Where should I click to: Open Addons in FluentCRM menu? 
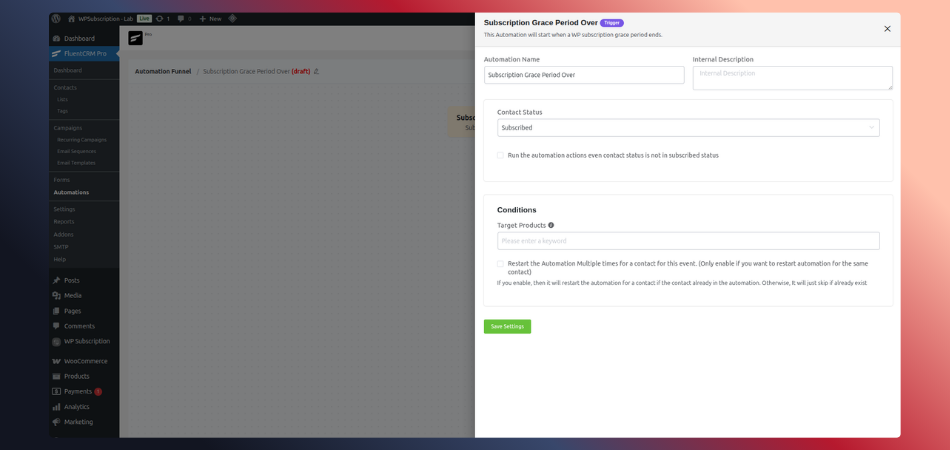tap(64, 235)
